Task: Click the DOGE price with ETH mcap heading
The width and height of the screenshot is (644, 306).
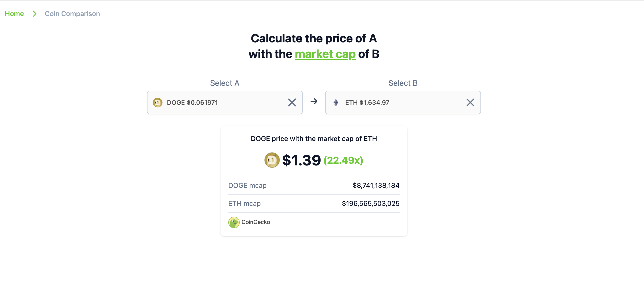Action: (314, 138)
